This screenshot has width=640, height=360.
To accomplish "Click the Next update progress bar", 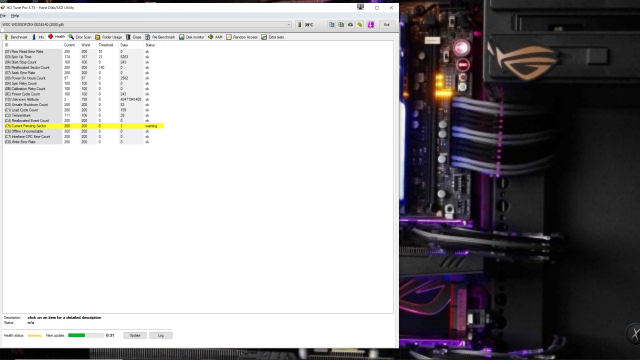I will click(86, 336).
